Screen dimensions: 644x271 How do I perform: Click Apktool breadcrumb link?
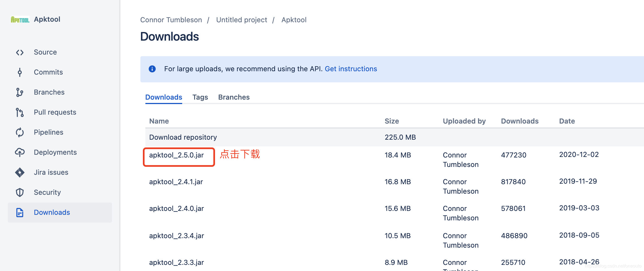coord(294,20)
